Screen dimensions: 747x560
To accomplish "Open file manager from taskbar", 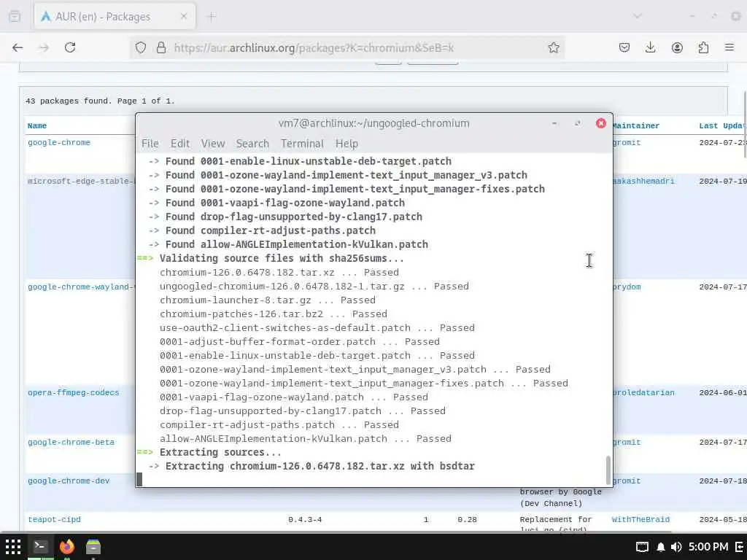I will pyautogui.click(x=93, y=546).
